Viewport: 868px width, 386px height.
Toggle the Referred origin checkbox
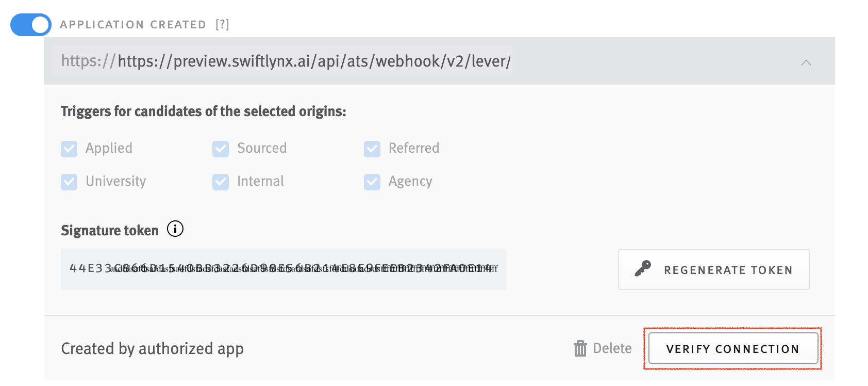(x=372, y=149)
